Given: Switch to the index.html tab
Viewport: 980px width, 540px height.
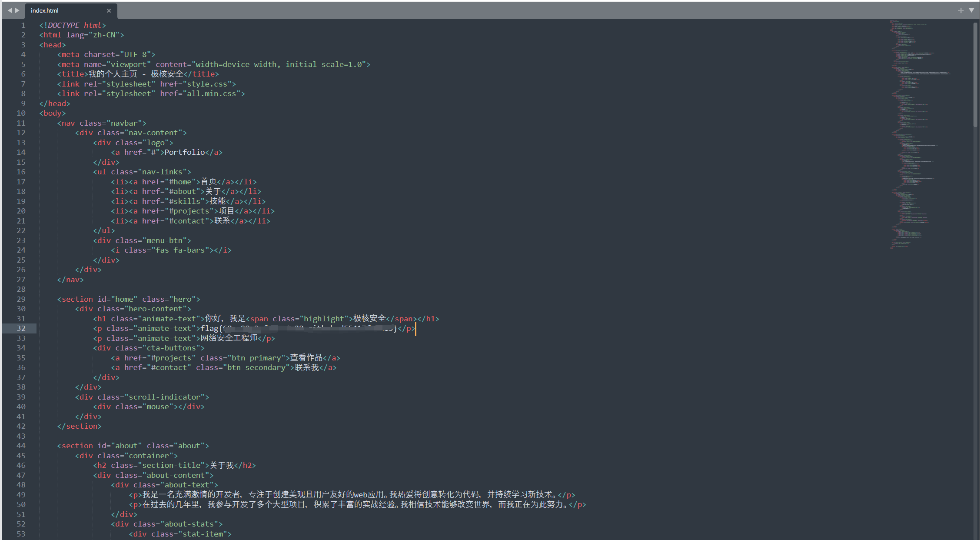Looking at the screenshot, I should [x=45, y=10].
